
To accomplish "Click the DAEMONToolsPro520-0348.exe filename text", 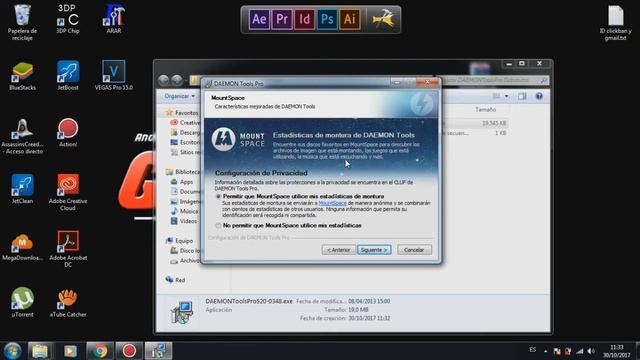I will 249,301.
